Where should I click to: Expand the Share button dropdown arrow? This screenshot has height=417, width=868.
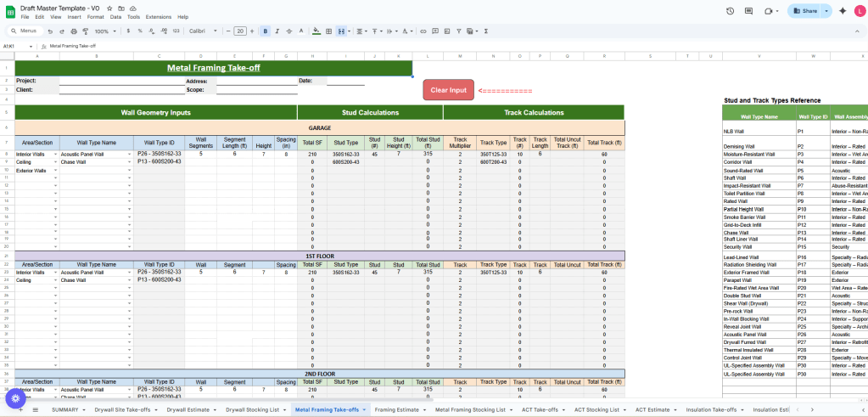click(x=826, y=11)
